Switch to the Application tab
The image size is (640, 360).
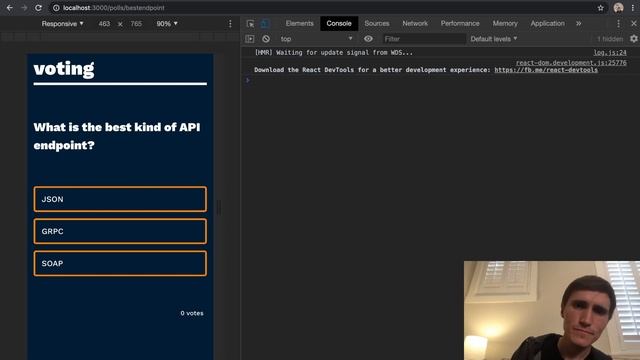tap(547, 23)
